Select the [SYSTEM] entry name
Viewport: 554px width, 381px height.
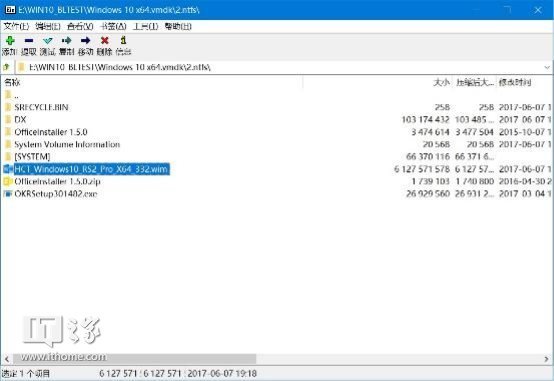(x=32, y=157)
